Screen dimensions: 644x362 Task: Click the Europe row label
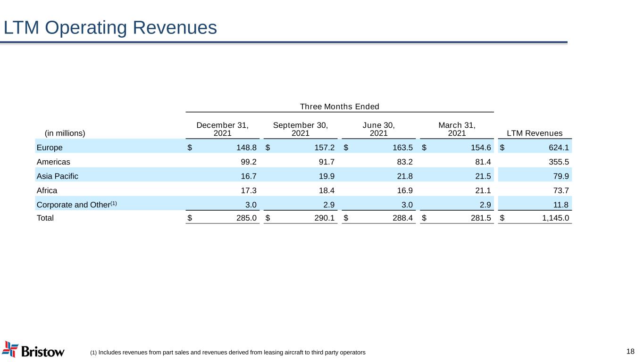click(x=50, y=148)
